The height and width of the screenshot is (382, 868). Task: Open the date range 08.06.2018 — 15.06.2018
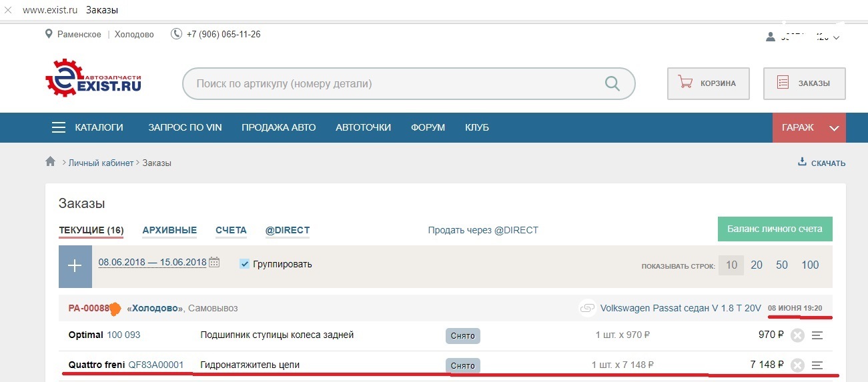pyautogui.click(x=152, y=262)
